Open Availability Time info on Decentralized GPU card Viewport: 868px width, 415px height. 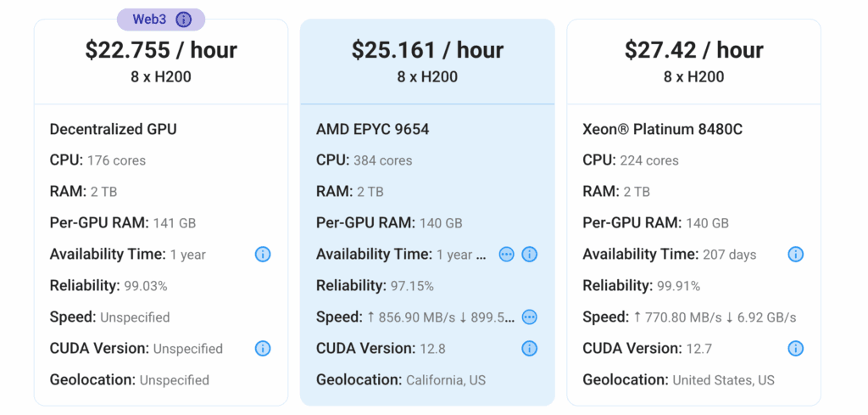coord(263,255)
